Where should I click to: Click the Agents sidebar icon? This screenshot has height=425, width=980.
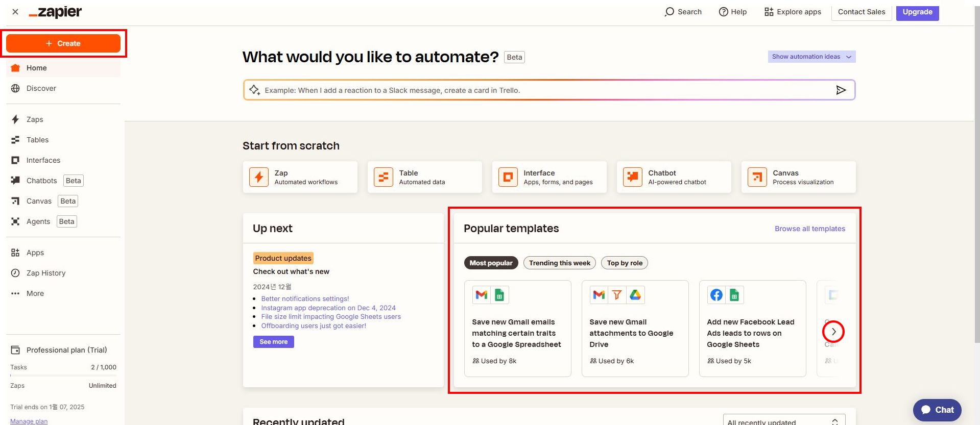tap(15, 221)
